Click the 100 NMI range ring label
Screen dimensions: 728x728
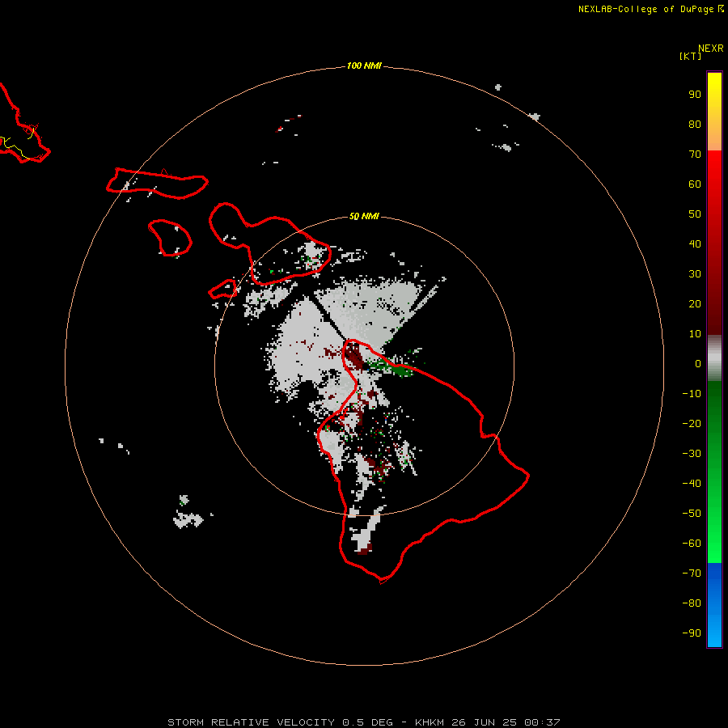[x=364, y=66]
